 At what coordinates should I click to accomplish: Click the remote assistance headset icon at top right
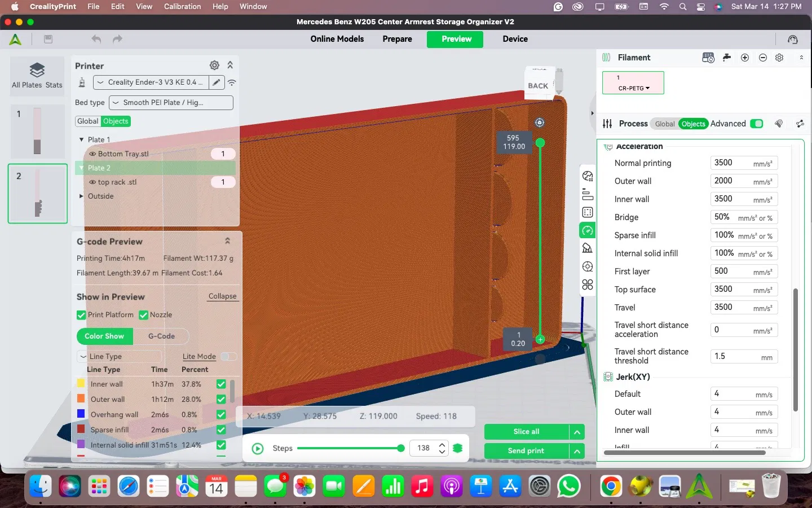click(793, 39)
